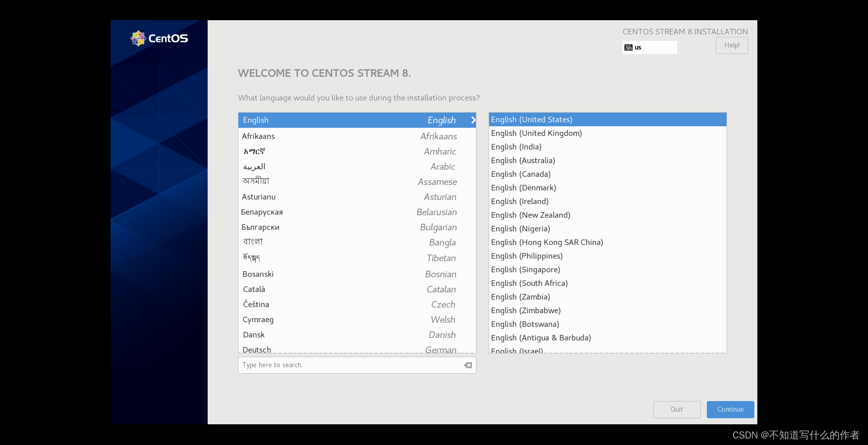Select Čeština in the language list
Viewport: 868px width, 445px height.
click(357, 305)
